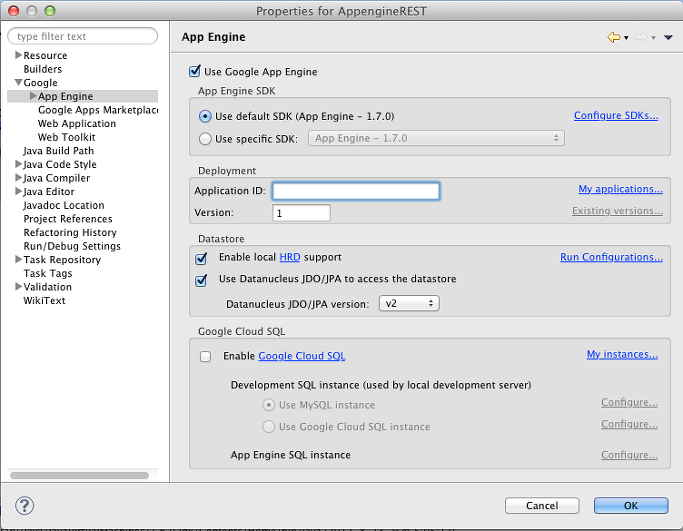Click the type filter text search box
Screen dimensions: 683x531
83,36
